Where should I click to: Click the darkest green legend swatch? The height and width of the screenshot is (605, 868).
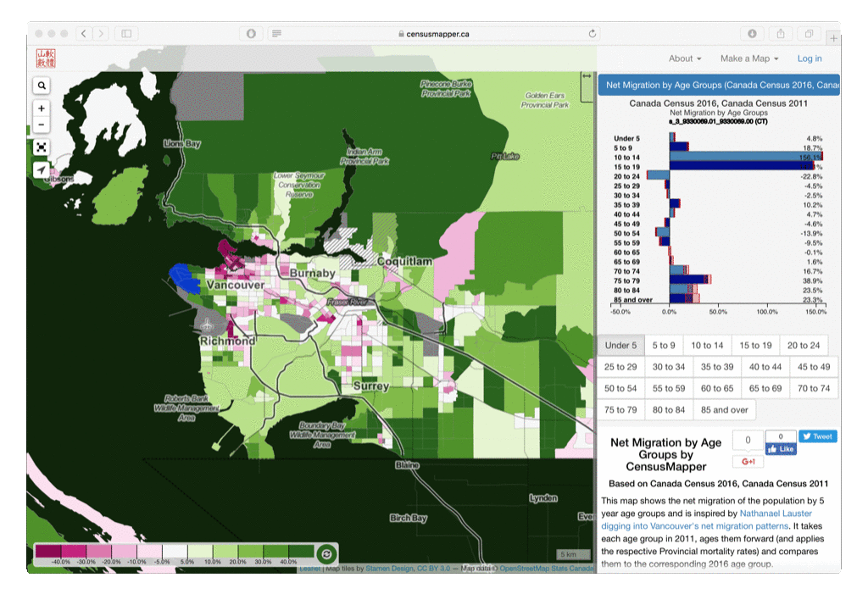point(301,552)
